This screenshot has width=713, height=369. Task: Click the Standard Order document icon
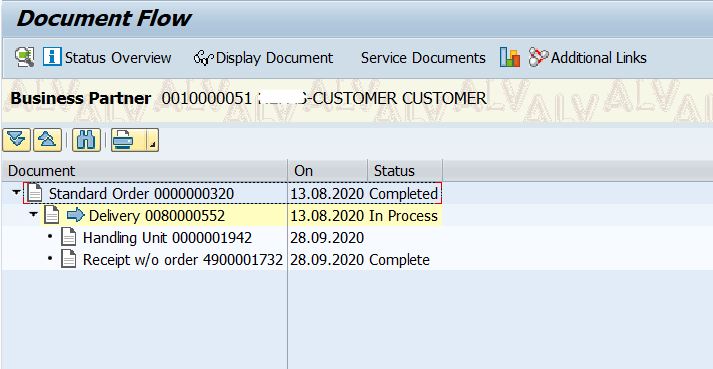point(35,193)
